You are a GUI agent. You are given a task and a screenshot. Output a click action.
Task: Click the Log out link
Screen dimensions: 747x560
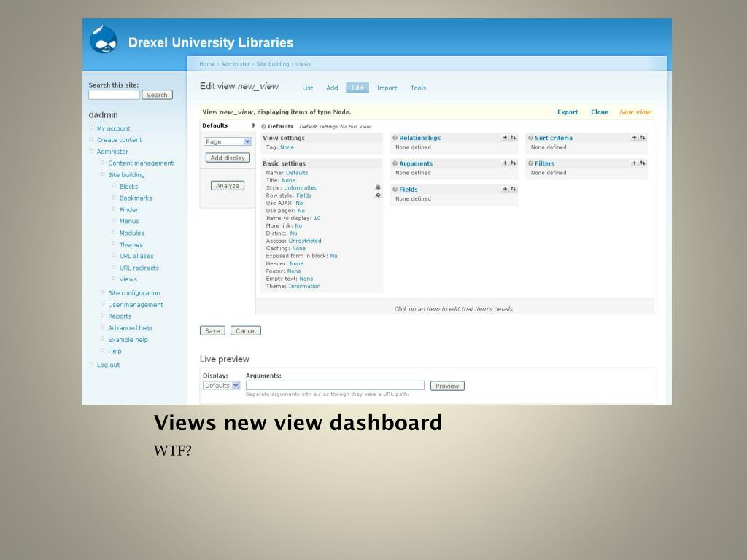(x=108, y=365)
